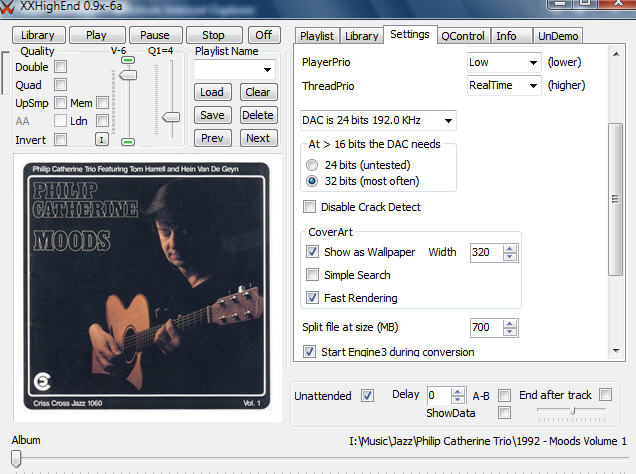The image size is (636, 474).
Task: Stop playback with Stop button
Action: 213,35
